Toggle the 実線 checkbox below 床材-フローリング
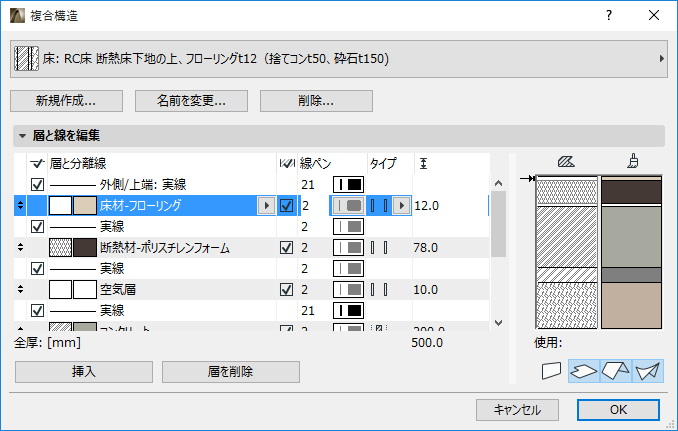 (38, 227)
